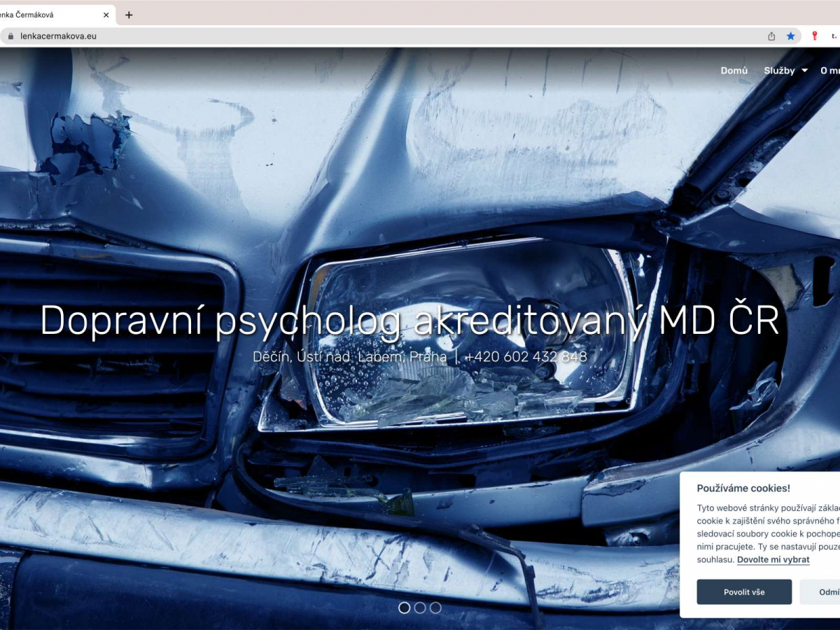Open the red key extension icon
840x630 pixels.
[814, 36]
